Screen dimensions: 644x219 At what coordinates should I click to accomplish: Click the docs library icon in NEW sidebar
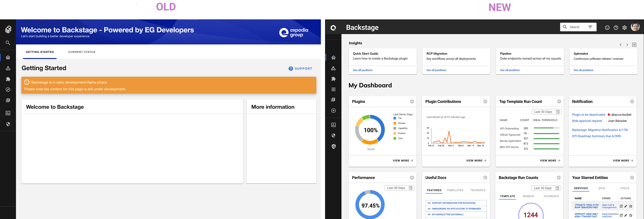(x=333, y=100)
